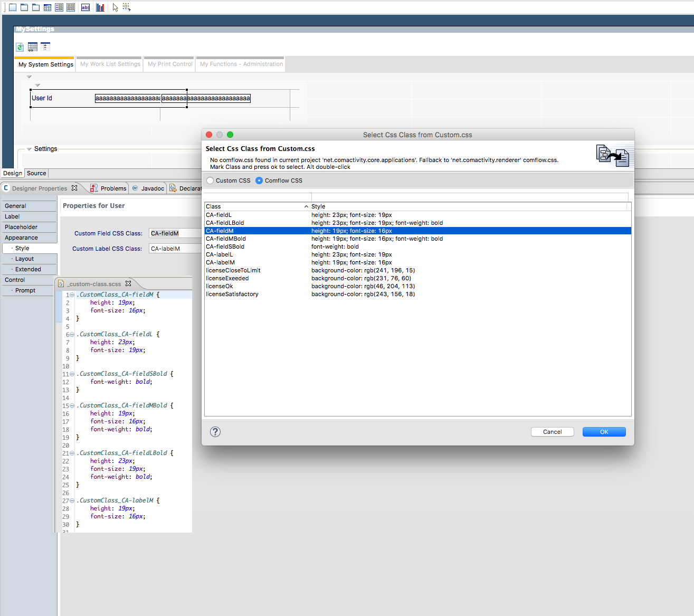Open the General properties section
The width and height of the screenshot is (694, 616).
click(x=29, y=206)
